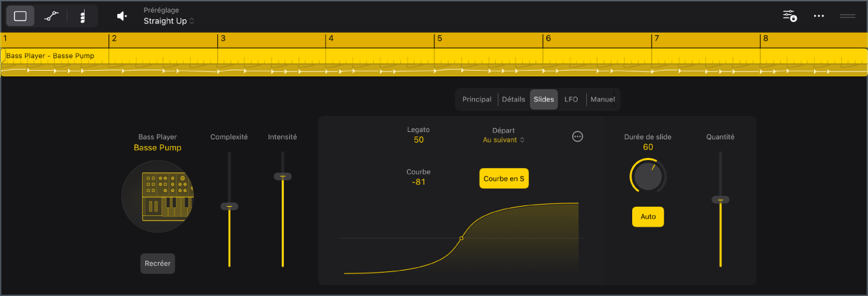This screenshot has height=296, width=868.
Task: Click the Durée de slide knob
Action: coord(648,177)
